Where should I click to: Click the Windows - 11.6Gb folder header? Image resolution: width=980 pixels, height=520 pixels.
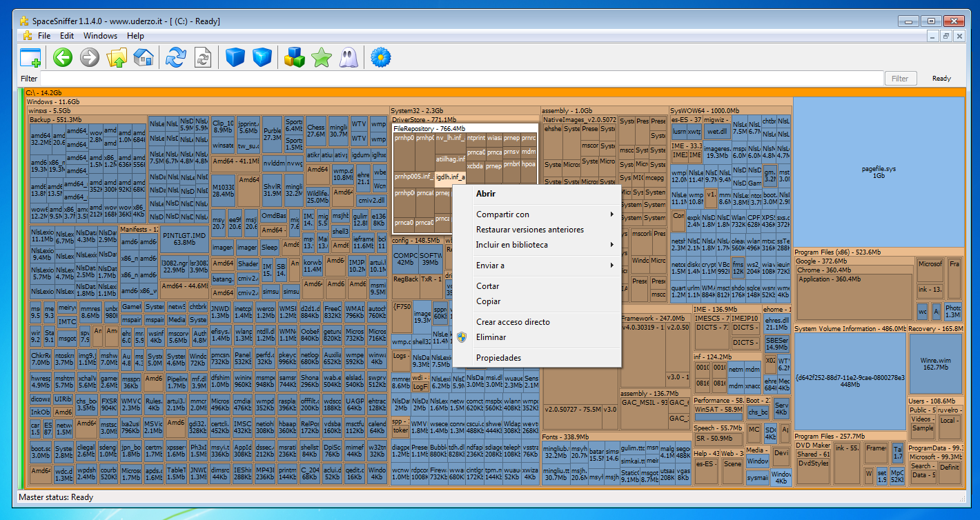point(53,101)
